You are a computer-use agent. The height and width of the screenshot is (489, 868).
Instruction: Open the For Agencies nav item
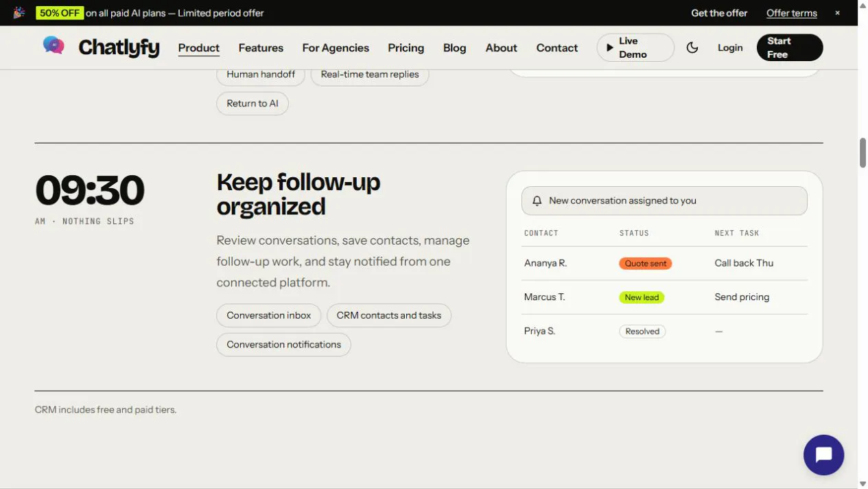(336, 47)
